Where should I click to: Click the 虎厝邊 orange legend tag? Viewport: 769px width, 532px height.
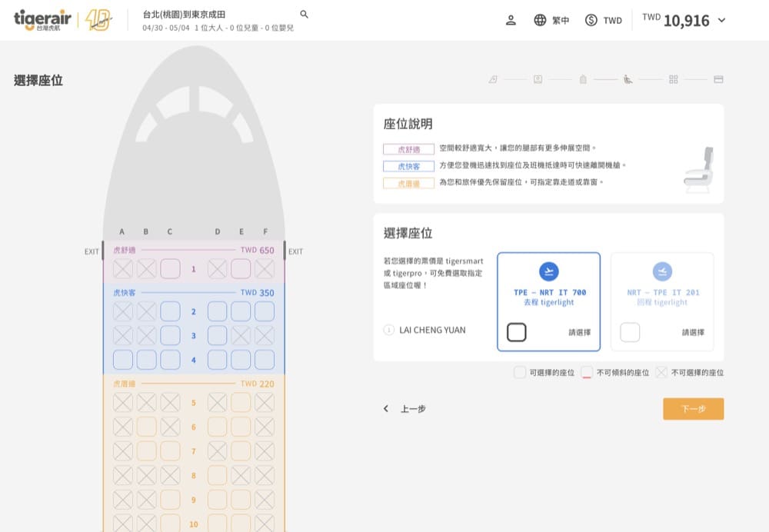pyautogui.click(x=408, y=184)
